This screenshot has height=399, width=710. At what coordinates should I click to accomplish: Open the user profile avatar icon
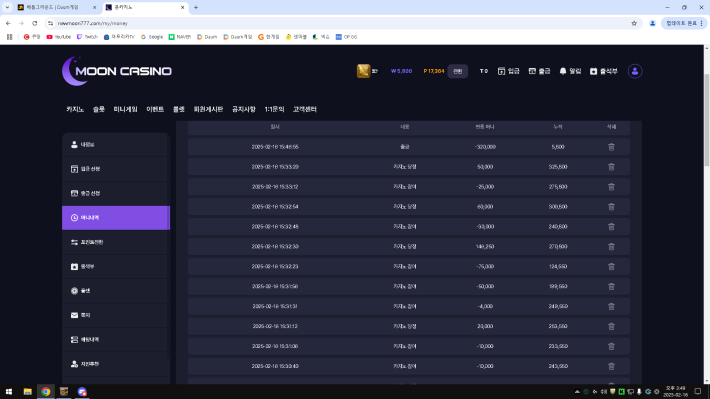click(x=635, y=71)
